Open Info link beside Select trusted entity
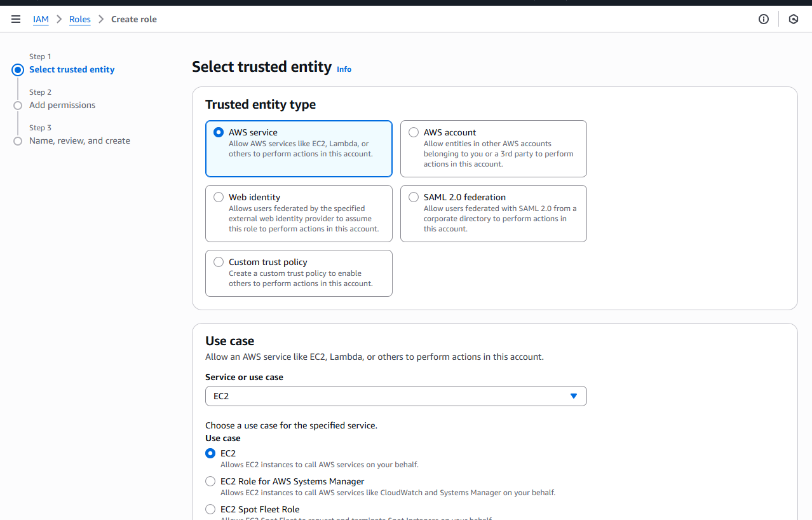 pyautogui.click(x=344, y=69)
